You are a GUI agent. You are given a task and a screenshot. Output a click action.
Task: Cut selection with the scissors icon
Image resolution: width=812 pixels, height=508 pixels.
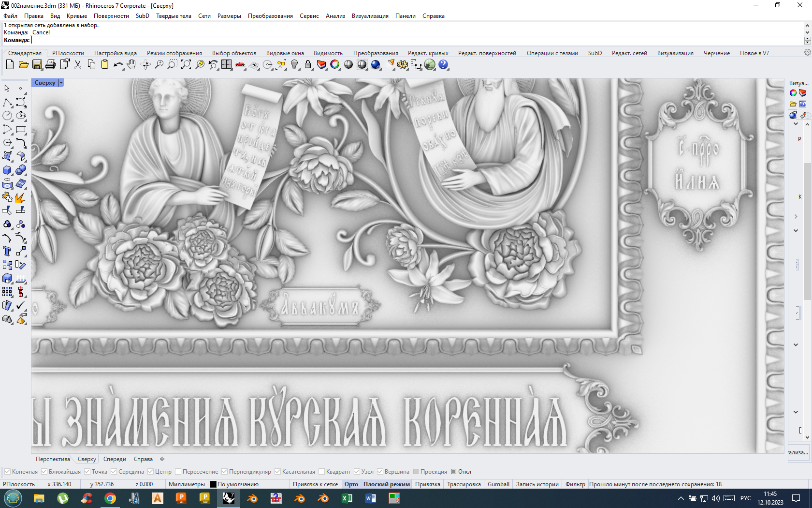77,64
